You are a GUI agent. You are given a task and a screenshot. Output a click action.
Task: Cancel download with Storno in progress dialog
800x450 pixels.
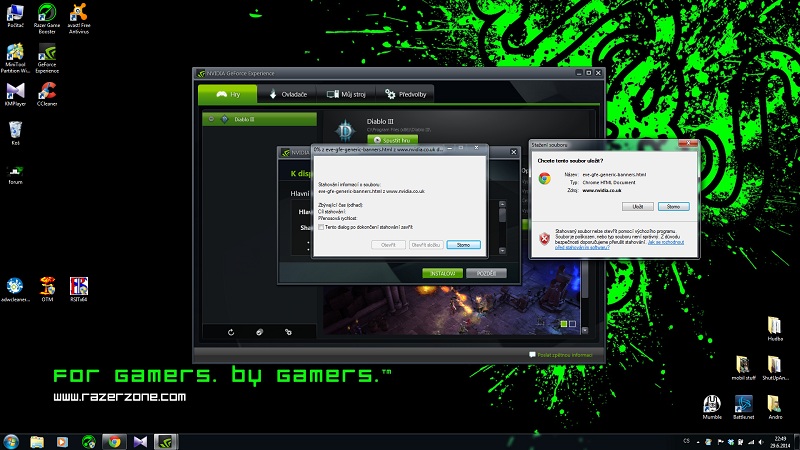coord(462,244)
